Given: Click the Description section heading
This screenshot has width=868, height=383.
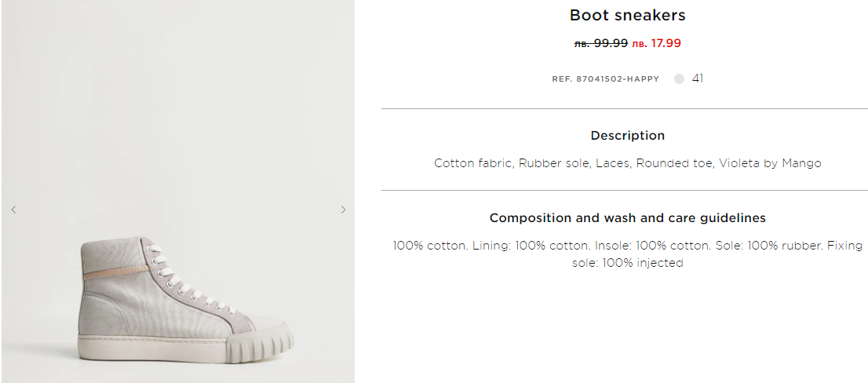Looking at the screenshot, I should (627, 136).
